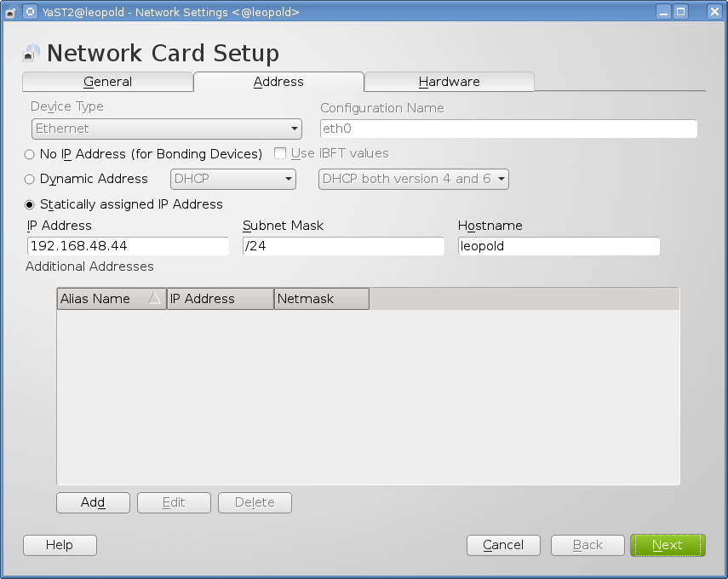Maximize the Network Settings window
Viewport: 728px width, 579px height.
680,12
